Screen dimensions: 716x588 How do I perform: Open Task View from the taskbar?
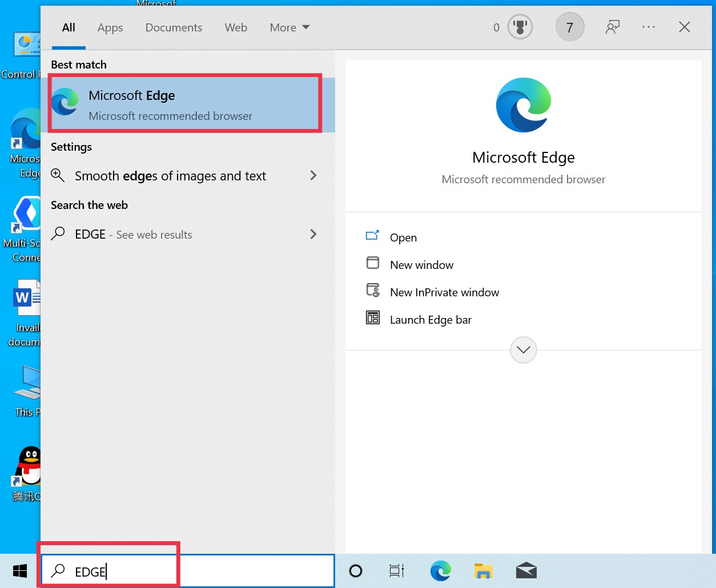(x=397, y=571)
